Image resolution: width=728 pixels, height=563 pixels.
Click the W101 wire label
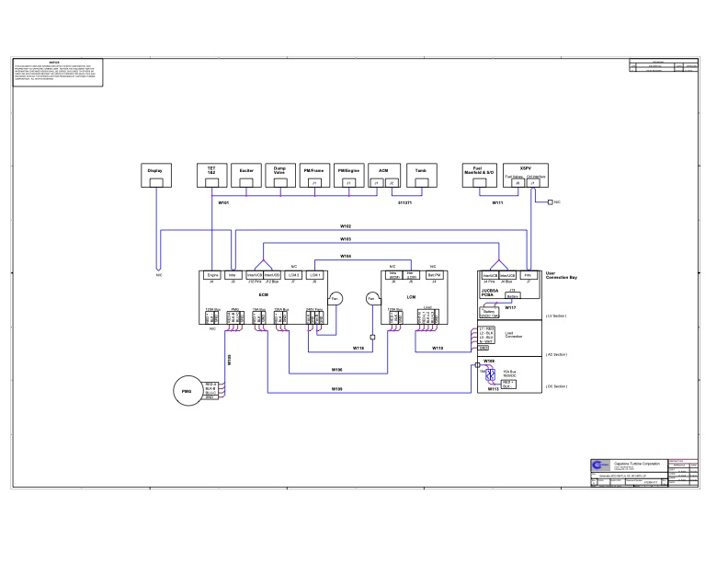pyautogui.click(x=223, y=203)
